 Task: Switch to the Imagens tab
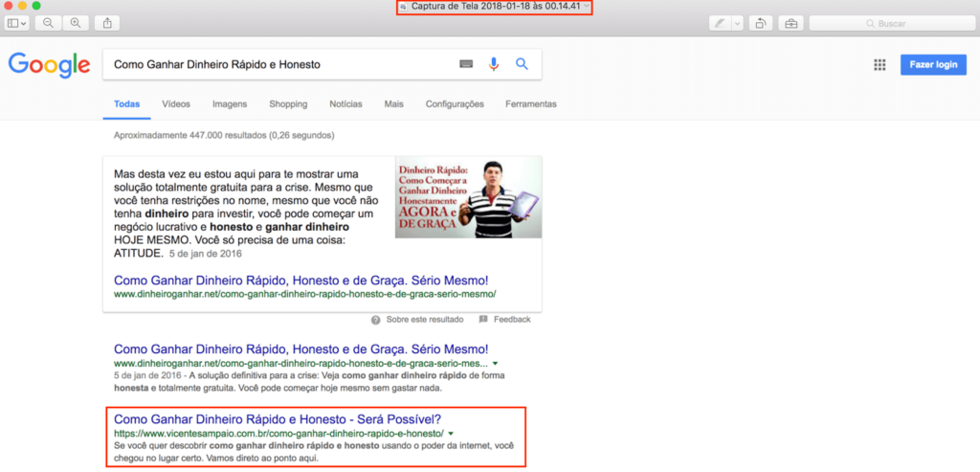(230, 104)
